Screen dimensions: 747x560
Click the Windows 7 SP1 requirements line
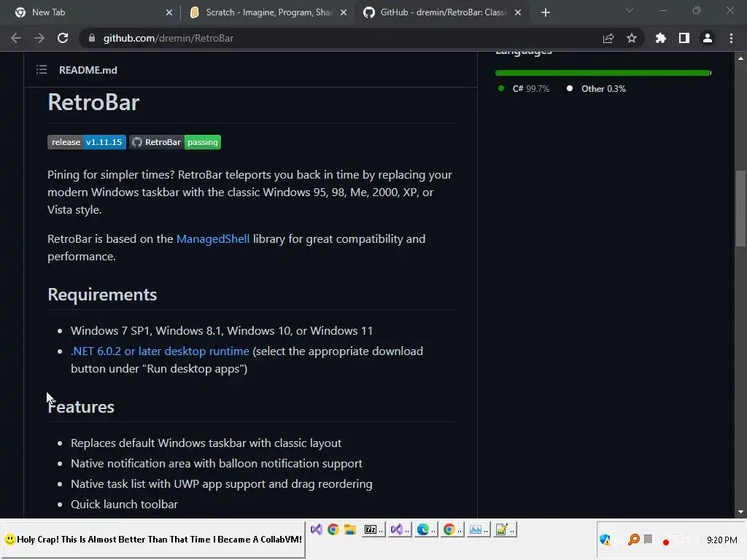222,330
